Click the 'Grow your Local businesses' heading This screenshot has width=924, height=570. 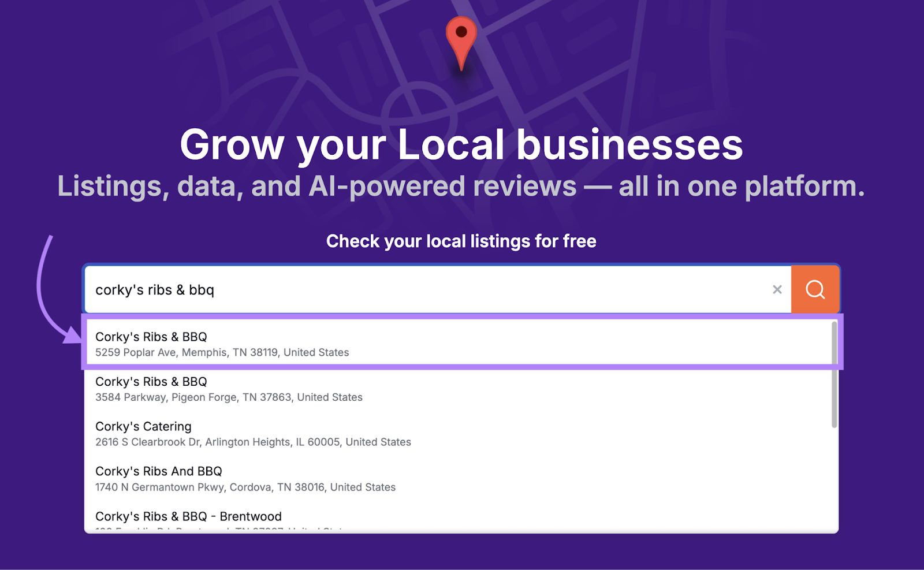click(x=461, y=146)
